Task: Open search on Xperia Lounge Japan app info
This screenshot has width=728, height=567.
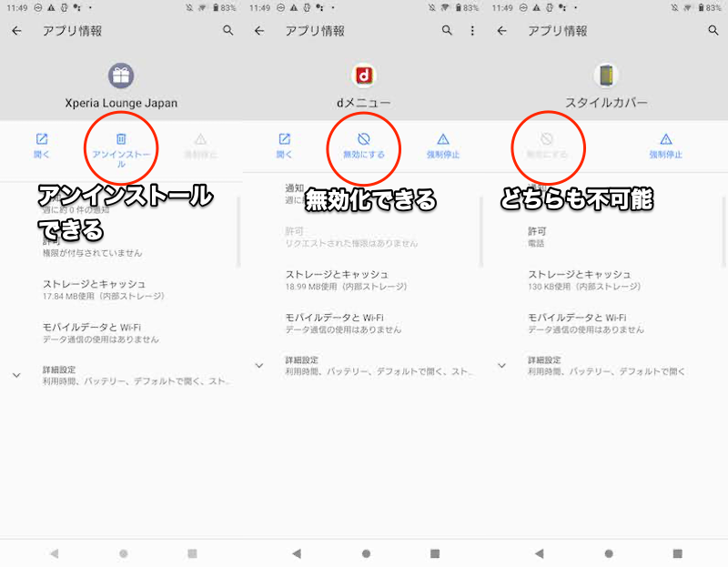Action: [x=228, y=31]
